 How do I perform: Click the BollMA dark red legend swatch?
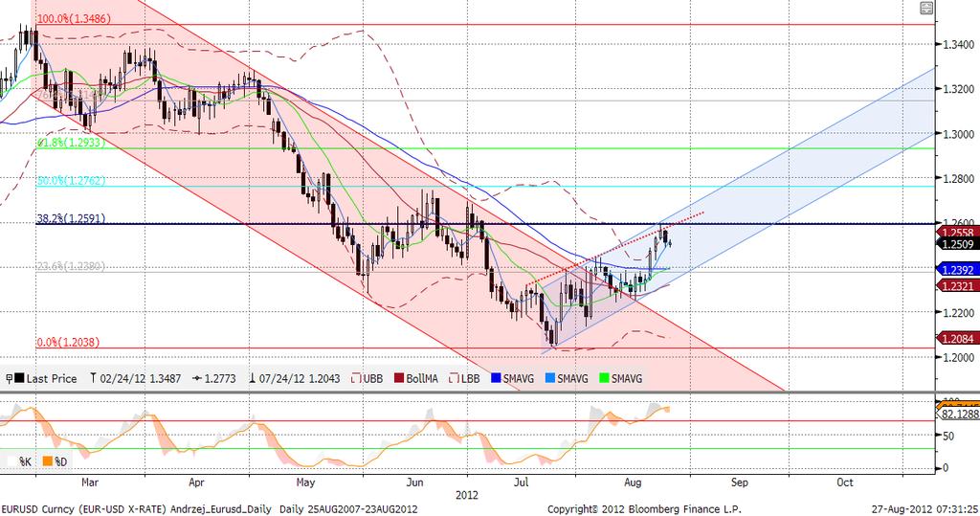[x=399, y=378]
